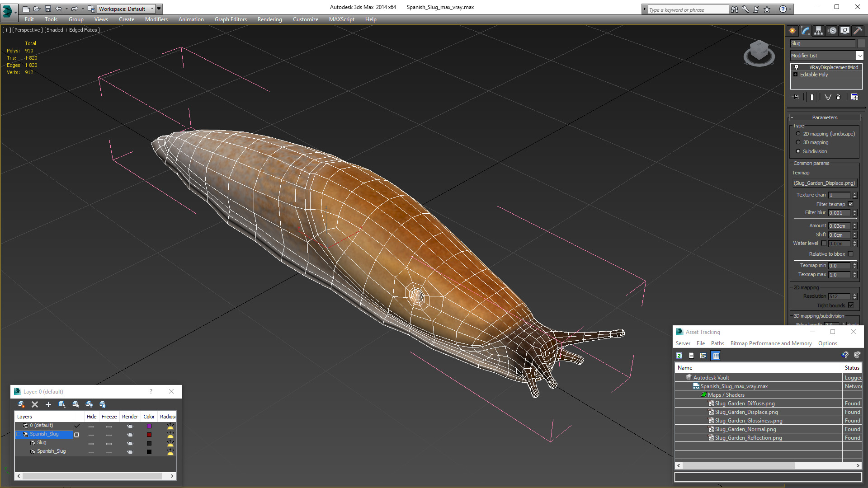Click Refresh icon in Asset Tracking
This screenshot has width=868, height=488.
(x=679, y=356)
